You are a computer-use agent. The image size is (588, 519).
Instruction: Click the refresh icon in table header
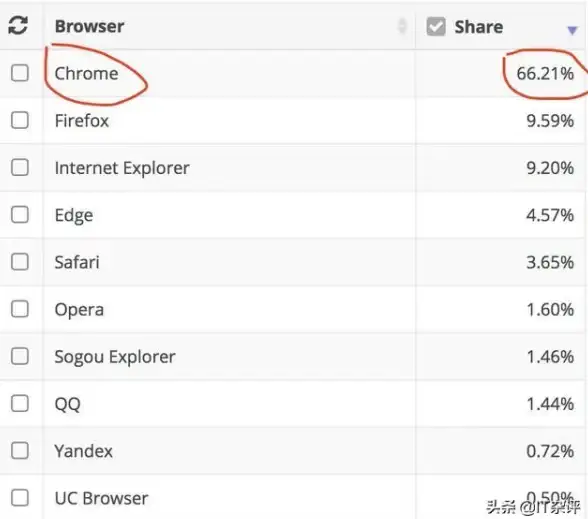click(x=18, y=26)
